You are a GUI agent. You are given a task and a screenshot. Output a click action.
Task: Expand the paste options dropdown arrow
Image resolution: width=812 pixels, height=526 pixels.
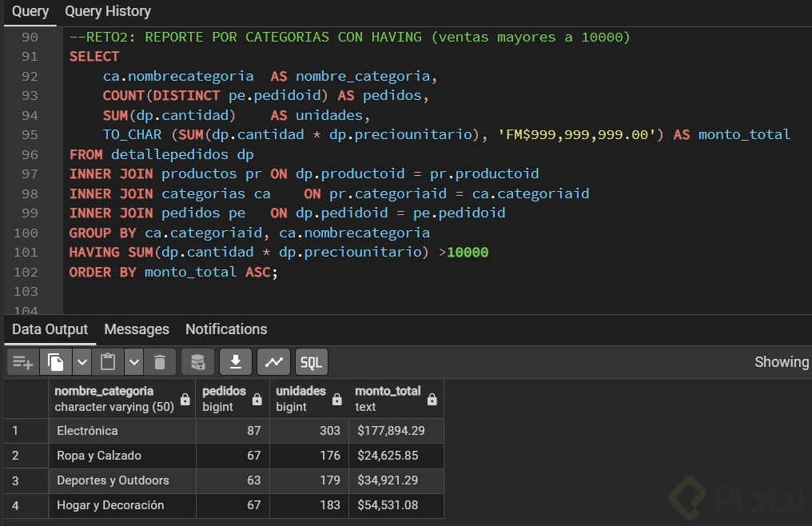coord(133,363)
